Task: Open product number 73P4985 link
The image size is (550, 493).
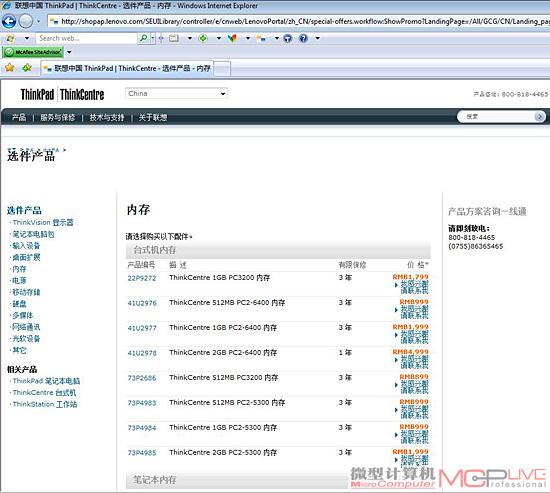Action: (x=142, y=453)
